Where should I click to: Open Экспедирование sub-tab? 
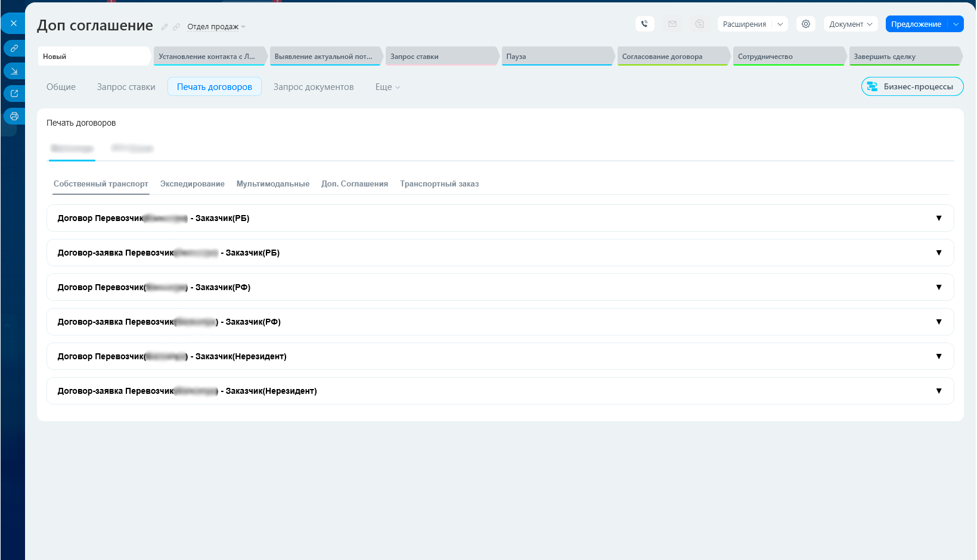click(193, 183)
